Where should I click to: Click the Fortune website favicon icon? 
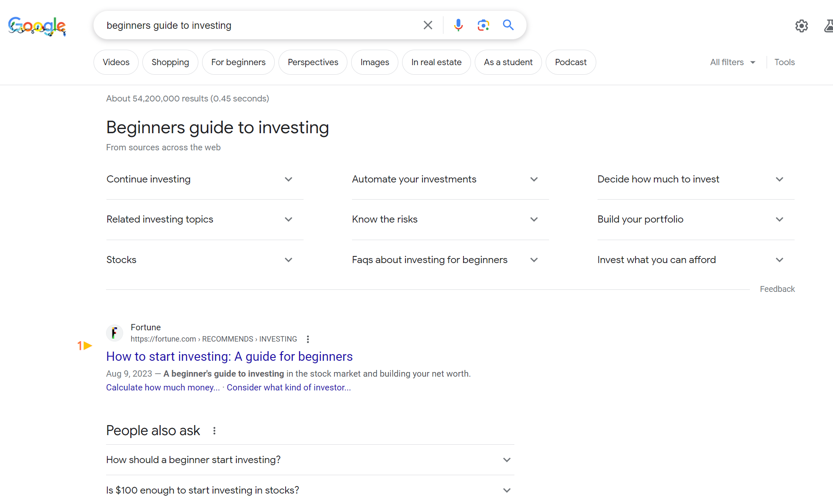[x=114, y=333]
